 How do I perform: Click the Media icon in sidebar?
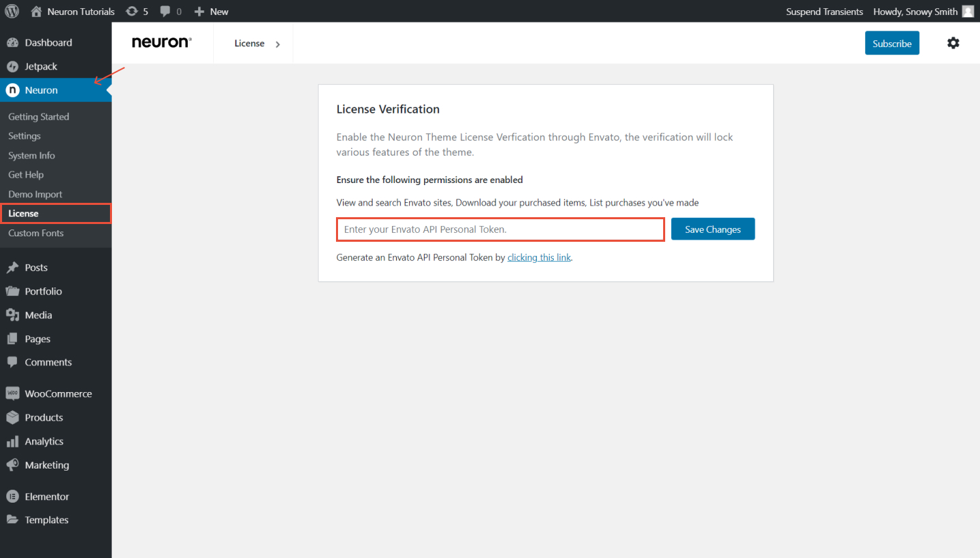(12, 315)
